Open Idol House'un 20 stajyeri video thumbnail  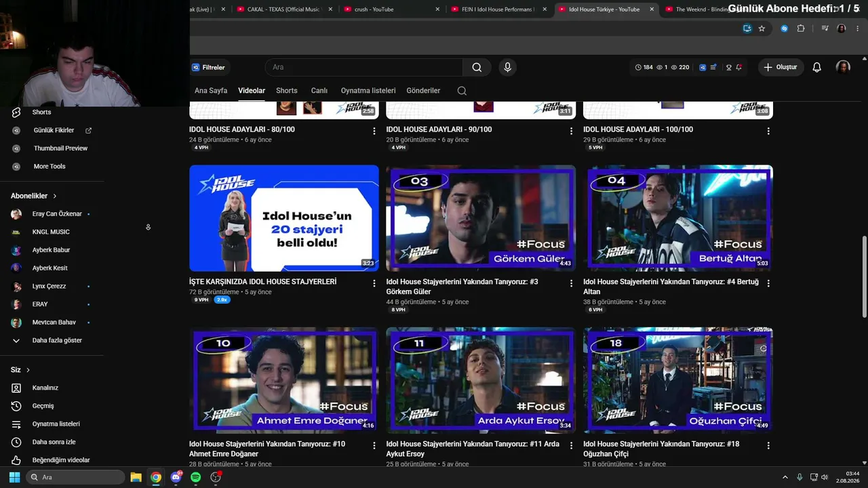pos(284,218)
